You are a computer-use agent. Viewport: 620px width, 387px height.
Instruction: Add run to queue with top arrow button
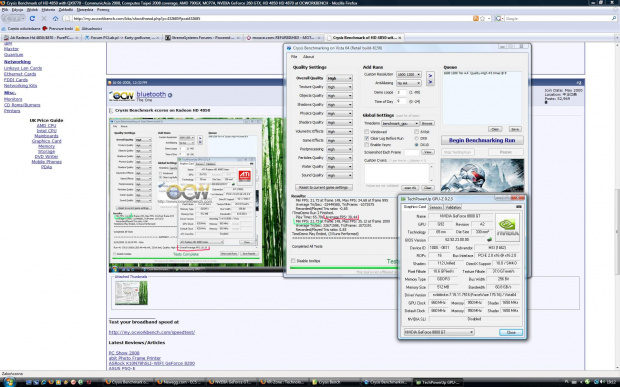tap(430, 75)
